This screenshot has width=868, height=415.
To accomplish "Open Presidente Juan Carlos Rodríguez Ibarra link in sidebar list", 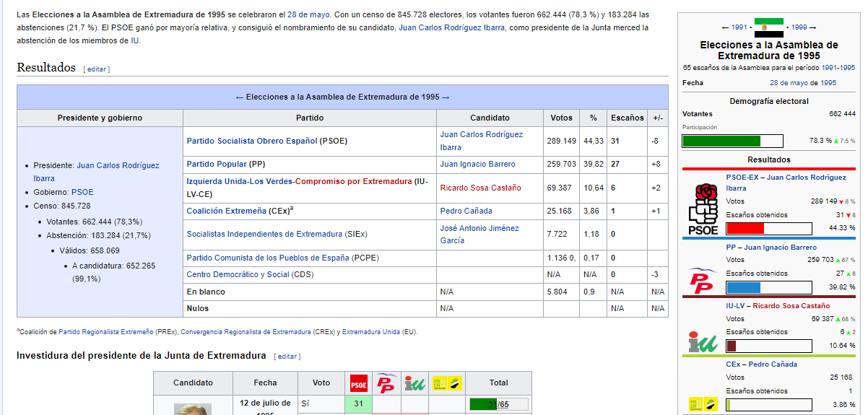I will click(x=96, y=172).
